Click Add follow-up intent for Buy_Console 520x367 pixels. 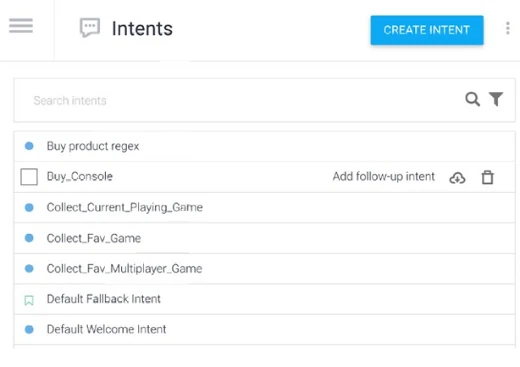pyautogui.click(x=384, y=176)
